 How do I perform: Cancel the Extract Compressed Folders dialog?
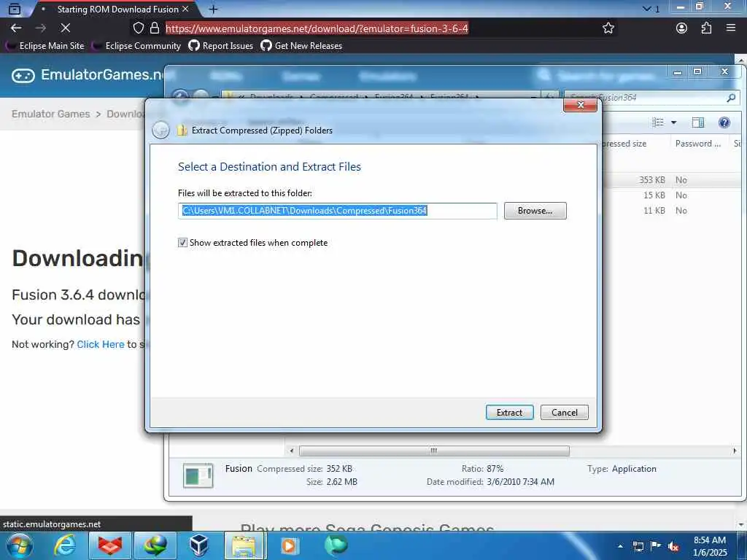[x=565, y=413]
